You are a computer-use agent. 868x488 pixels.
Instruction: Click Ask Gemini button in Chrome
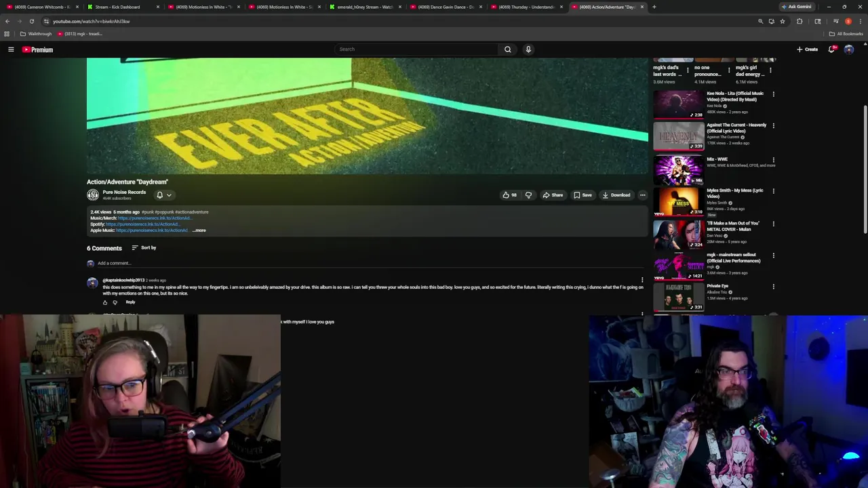(796, 7)
